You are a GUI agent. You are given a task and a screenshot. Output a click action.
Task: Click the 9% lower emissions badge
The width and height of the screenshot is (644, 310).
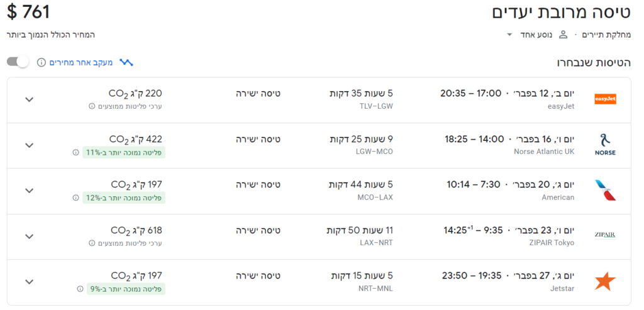coord(126,289)
